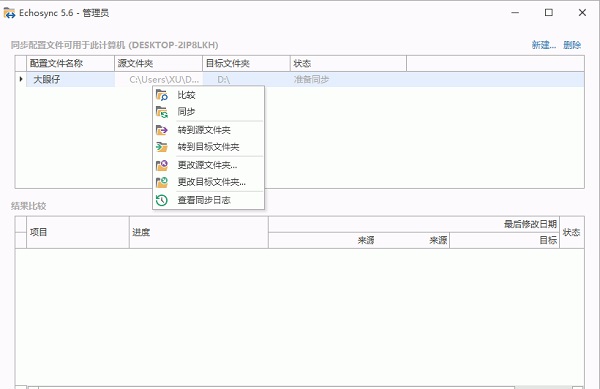Click the go-to-target folder arrow icon
This screenshot has height=389, width=600.
[x=162, y=147]
